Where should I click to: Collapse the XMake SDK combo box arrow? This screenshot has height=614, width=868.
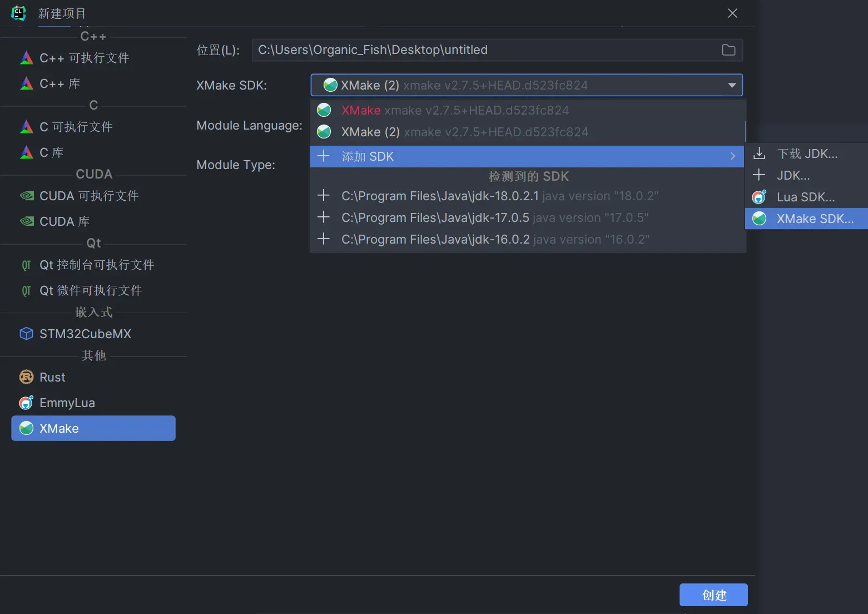[x=732, y=85]
